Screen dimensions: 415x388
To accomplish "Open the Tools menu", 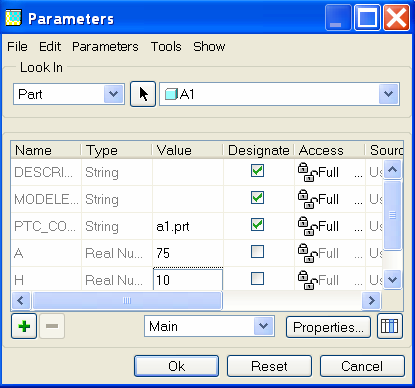I will (x=166, y=47).
